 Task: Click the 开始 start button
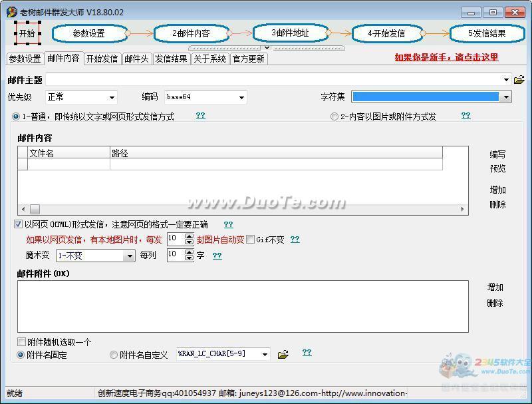coord(27,33)
